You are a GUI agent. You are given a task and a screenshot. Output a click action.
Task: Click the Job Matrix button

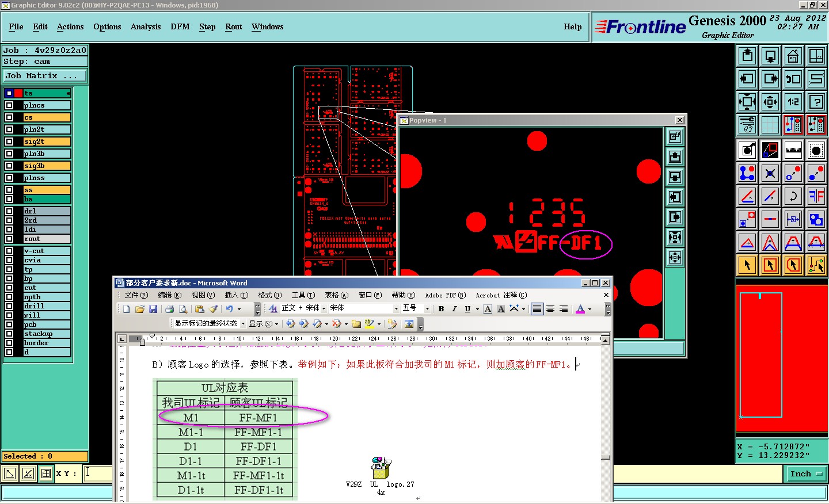(45, 75)
